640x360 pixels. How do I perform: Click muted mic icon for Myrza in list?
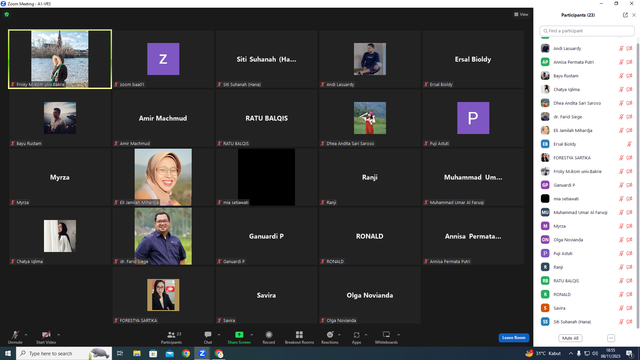click(x=621, y=226)
